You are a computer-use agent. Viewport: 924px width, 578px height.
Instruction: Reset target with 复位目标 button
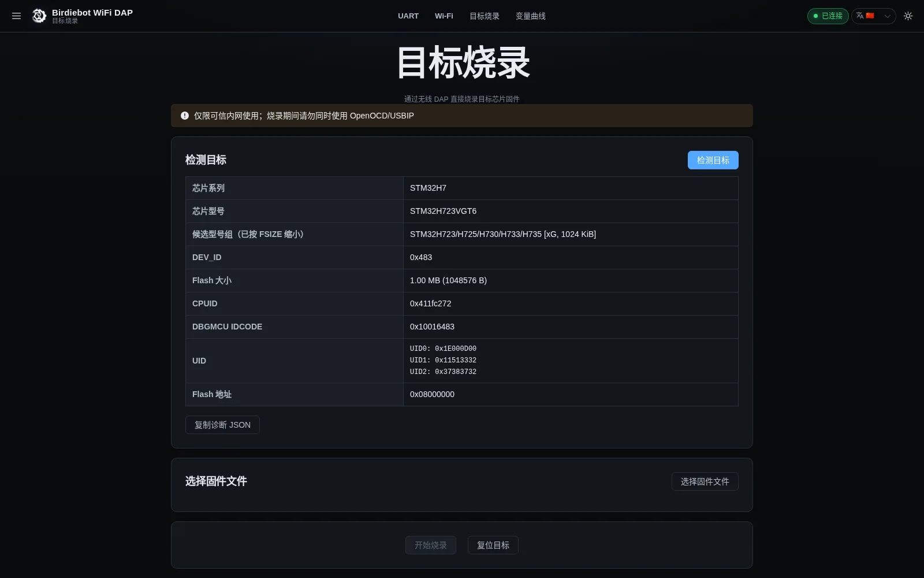[x=493, y=545]
